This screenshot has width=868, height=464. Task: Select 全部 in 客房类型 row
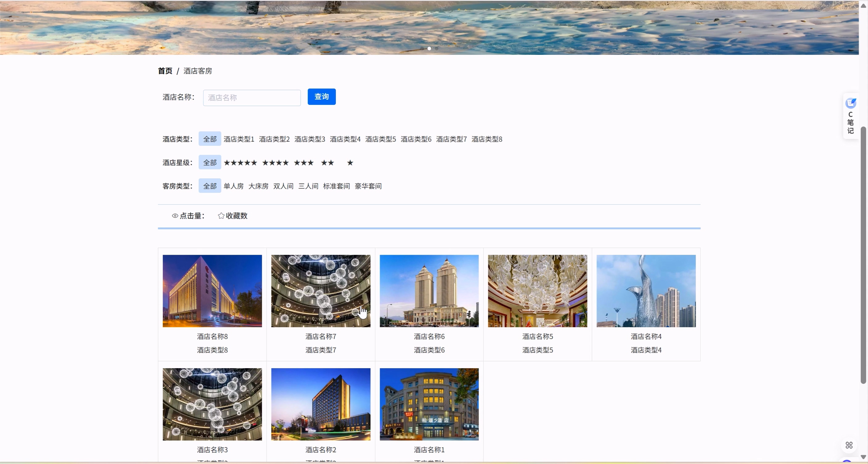click(210, 186)
